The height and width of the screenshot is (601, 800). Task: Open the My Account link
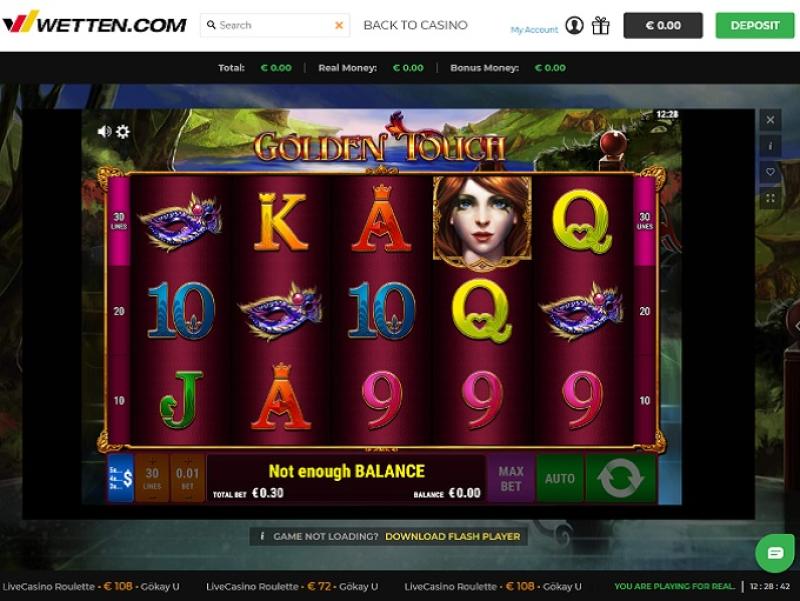click(x=534, y=30)
